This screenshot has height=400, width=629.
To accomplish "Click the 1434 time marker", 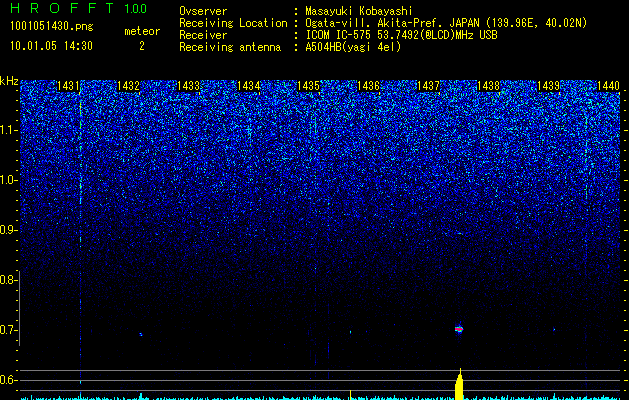I will [248, 86].
